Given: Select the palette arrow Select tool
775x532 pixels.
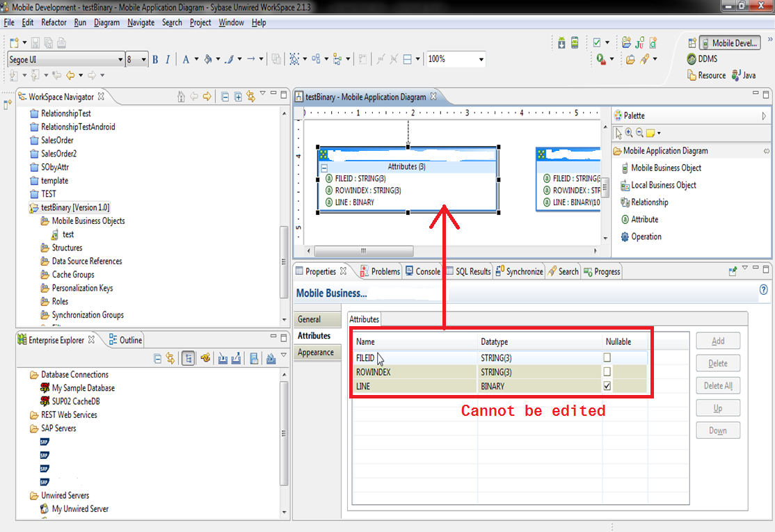Looking at the screenshot, I should tap(618, 133).
